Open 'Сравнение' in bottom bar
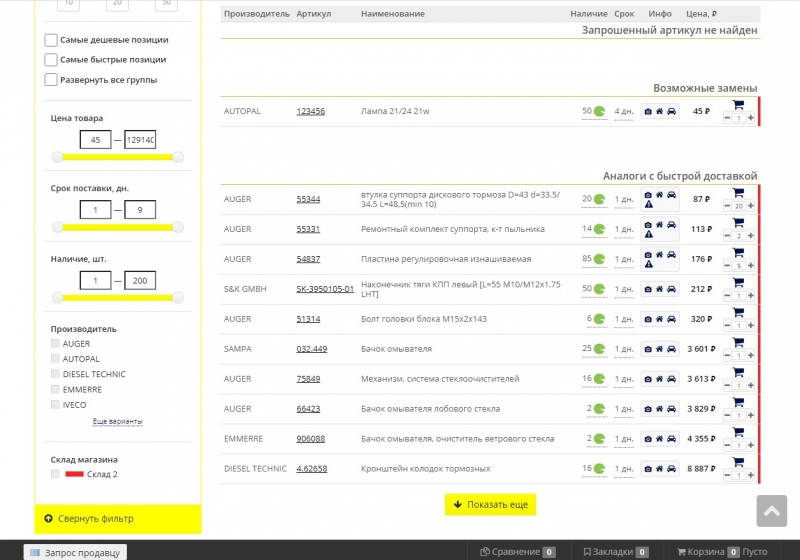The width and height of the screenshot is (800, 560). pos(517,552)
